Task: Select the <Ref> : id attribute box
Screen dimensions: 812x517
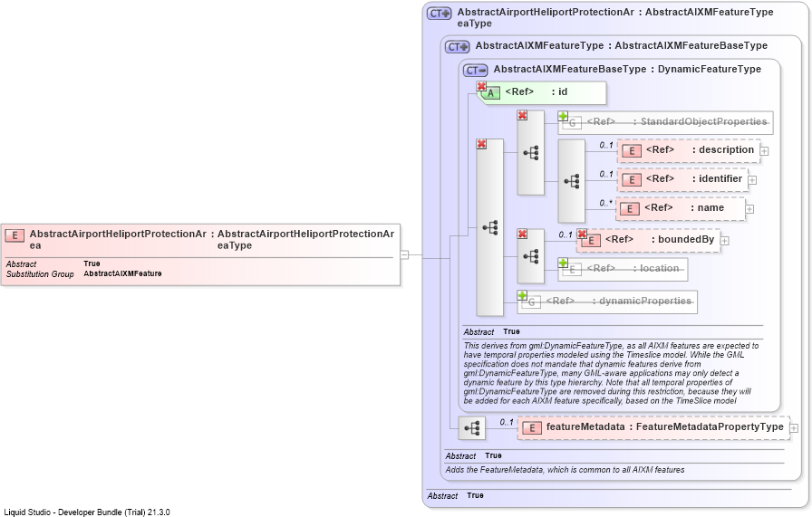Action: tap(541, 92)
